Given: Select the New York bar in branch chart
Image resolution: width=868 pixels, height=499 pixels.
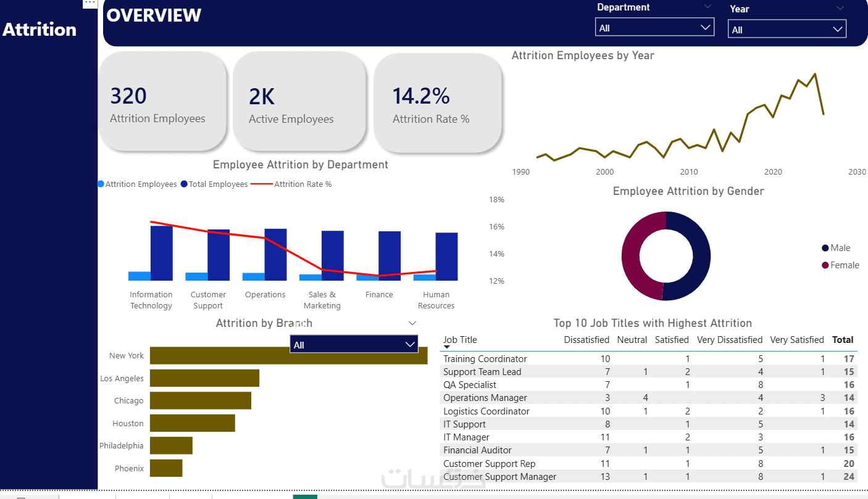Looking at the screenshot, I should pyautogui.click(x=288, y=355).
